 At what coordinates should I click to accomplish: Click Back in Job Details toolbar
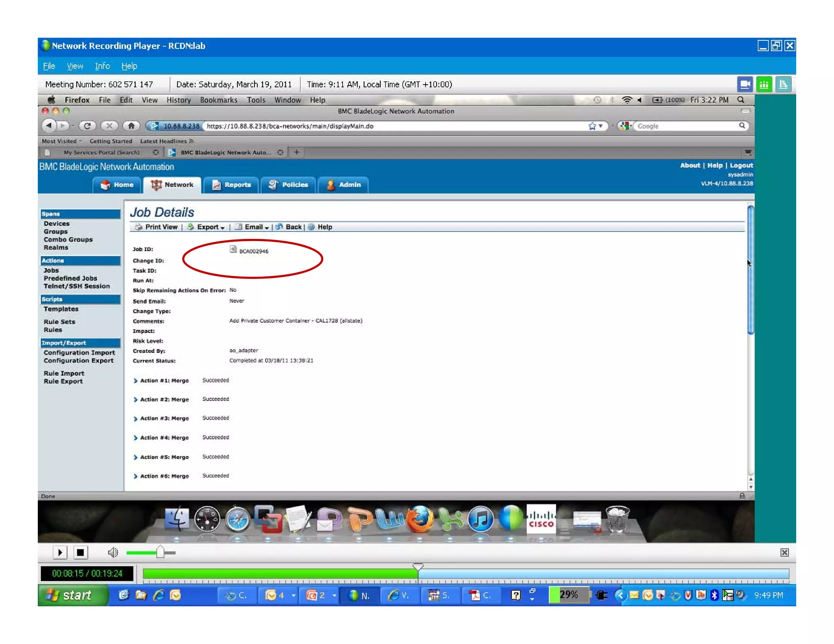[x=289, y=227]
